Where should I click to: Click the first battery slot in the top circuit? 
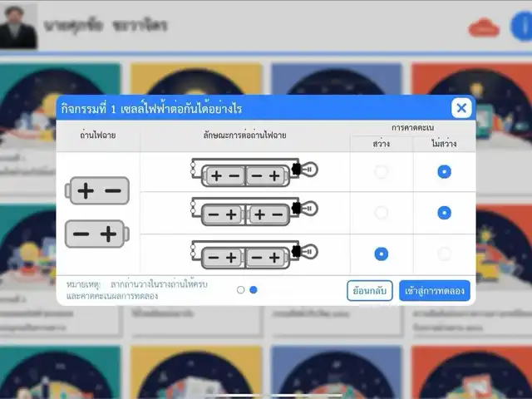[x=224, y=175]
